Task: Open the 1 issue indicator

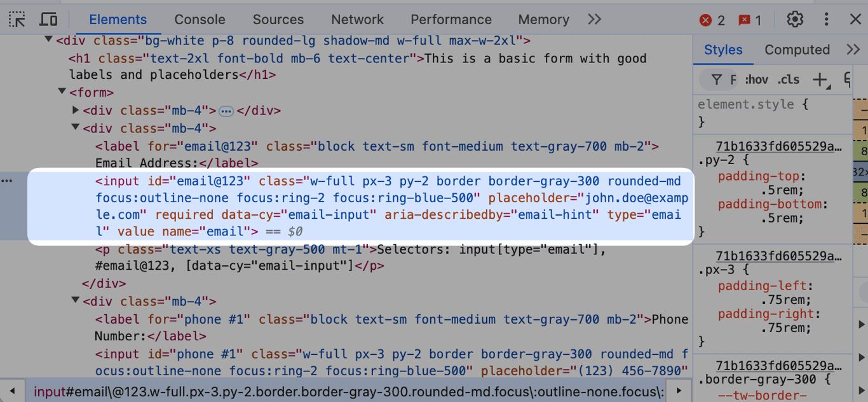Action: tap(750, 20)
